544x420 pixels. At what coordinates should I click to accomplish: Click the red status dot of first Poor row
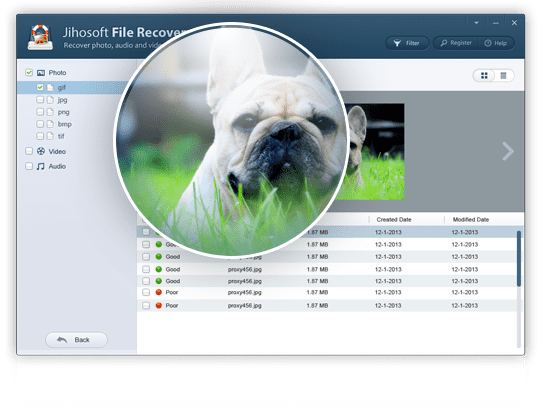tap(159, 292)
